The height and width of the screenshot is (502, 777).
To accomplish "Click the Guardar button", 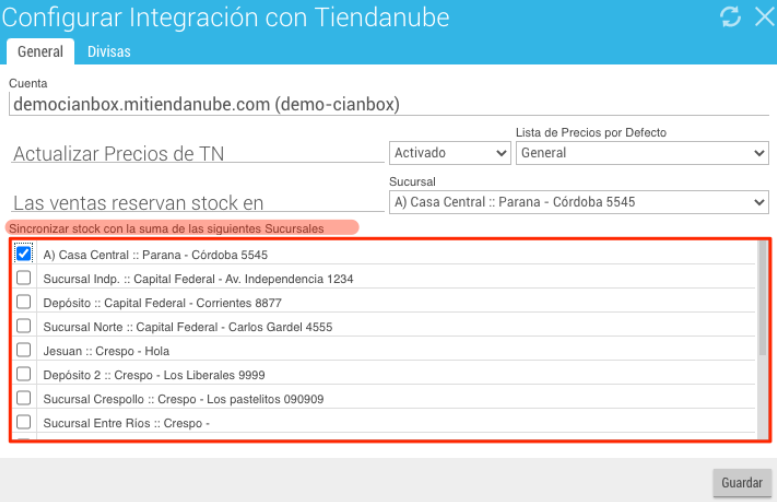I will pos(742,483).
